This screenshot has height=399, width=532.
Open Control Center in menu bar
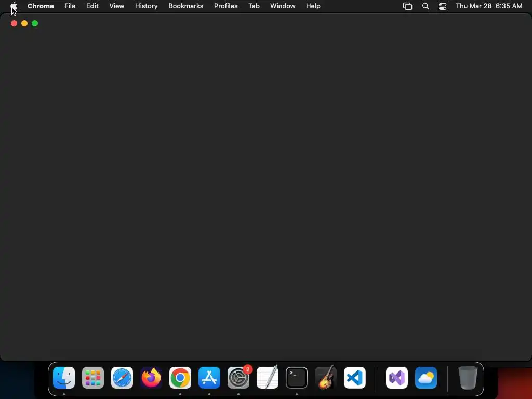pos(443,6)
